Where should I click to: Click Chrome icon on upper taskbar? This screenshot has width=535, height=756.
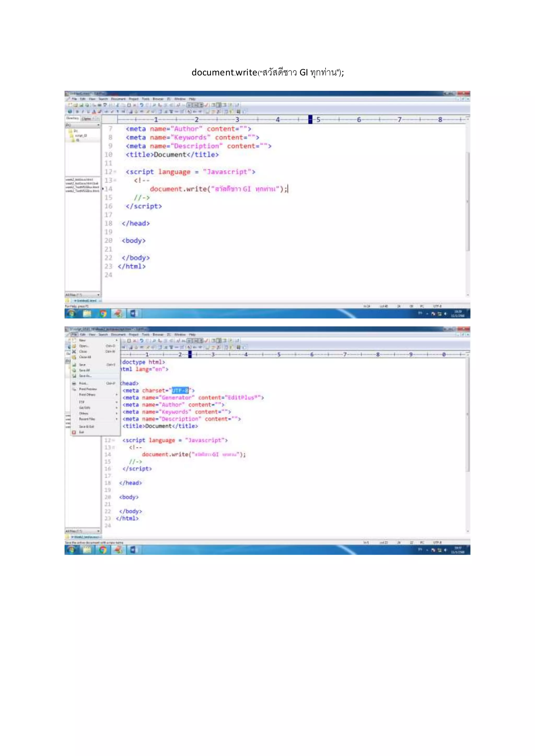pyautogui.click(x=103, y=314)
